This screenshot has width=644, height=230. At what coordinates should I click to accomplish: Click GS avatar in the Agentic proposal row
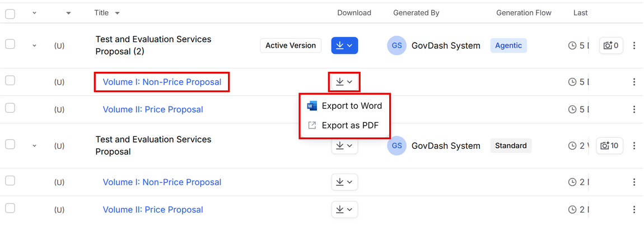click(x=396, y=45)
